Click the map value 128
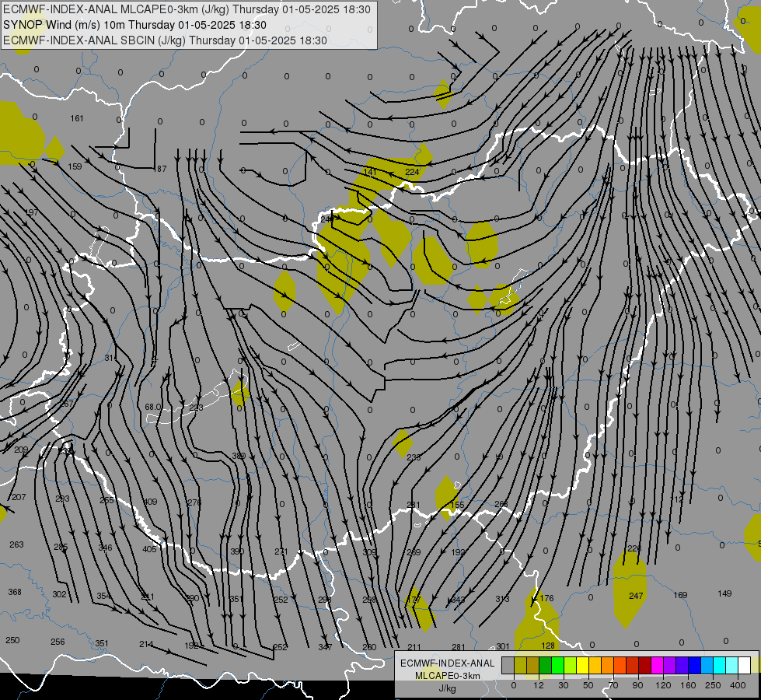The width and height of the screenshot is (761, 700). click(x=547, y=646)
